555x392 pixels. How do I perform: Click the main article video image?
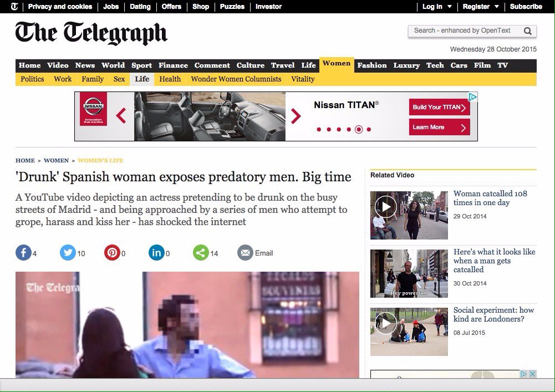coord(187,325)
